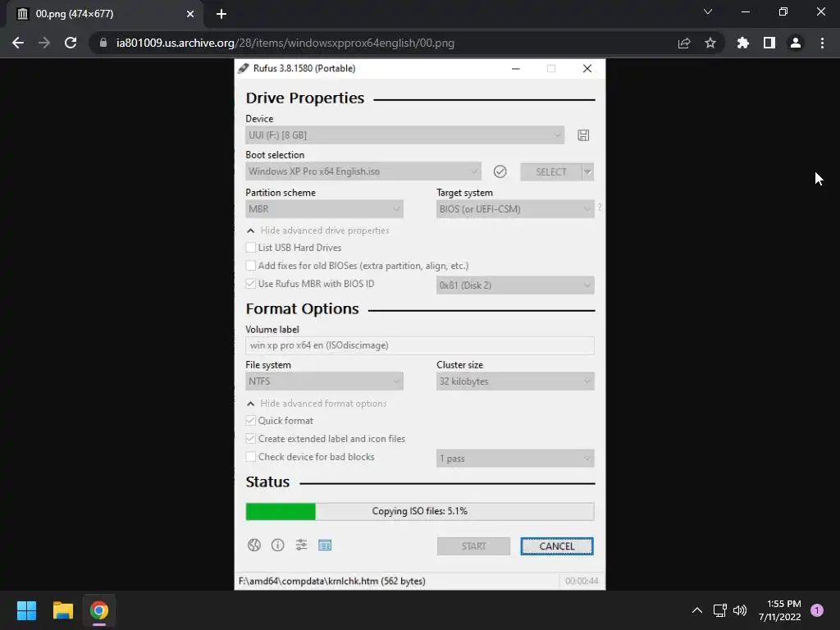The height and width of the screenshot is (630, 840).
Task: Open Windows Start menu
Action: pos(26,610)
